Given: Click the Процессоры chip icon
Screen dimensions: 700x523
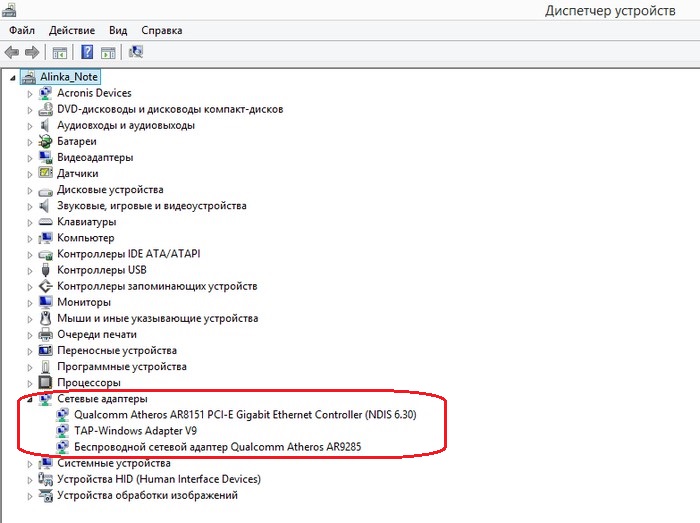Looking at the screenshot, I should coord(45,382).
